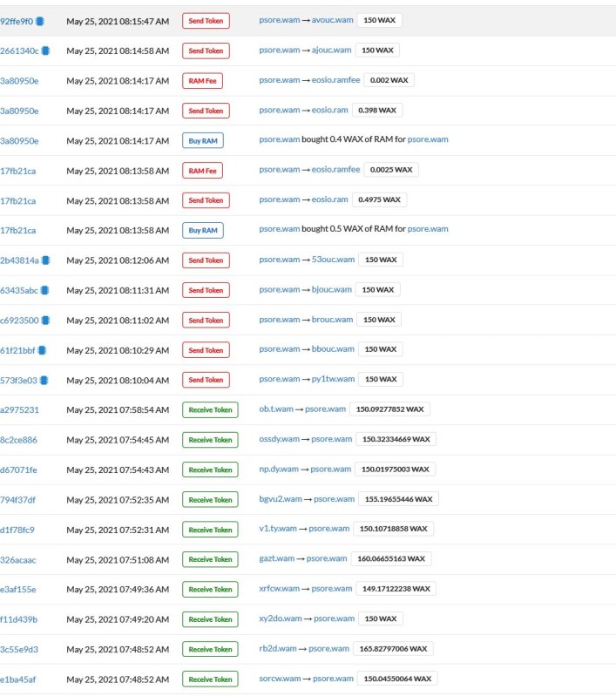Image resolution: width=616 pixels, height=696 pixels.
Task: Click the chip icon beside hash 573f3e03
Action: point(44,381)
